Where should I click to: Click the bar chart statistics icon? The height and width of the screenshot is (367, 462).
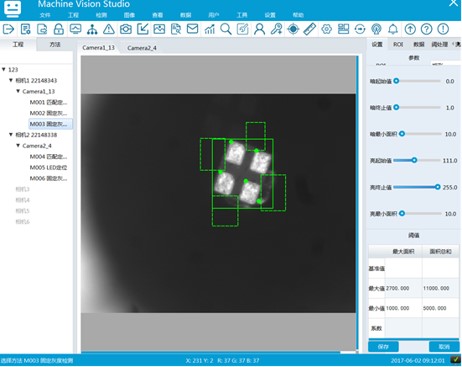209,29
